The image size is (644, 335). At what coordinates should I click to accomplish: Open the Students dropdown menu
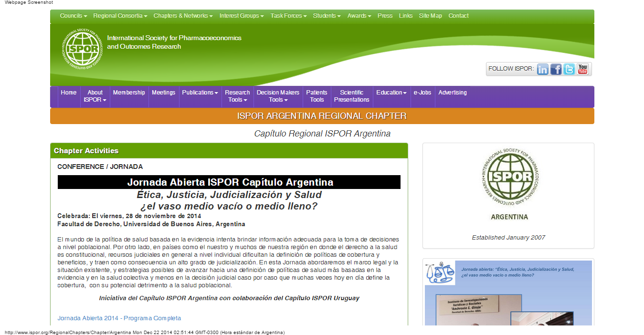point(327,16)
